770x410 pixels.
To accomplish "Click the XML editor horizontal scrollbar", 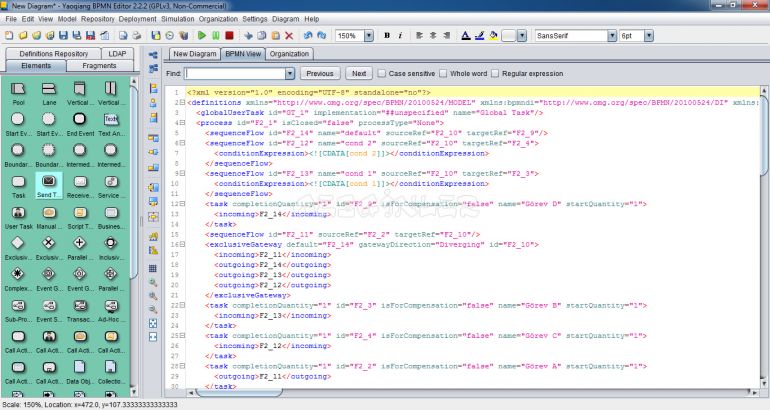I will pyautogui.click(x=240, y=392).
